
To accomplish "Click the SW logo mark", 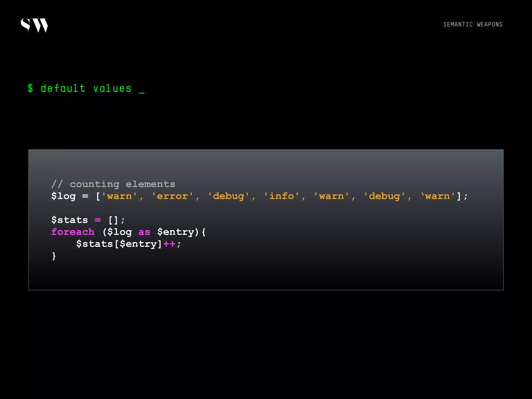I will click(34, 25).
